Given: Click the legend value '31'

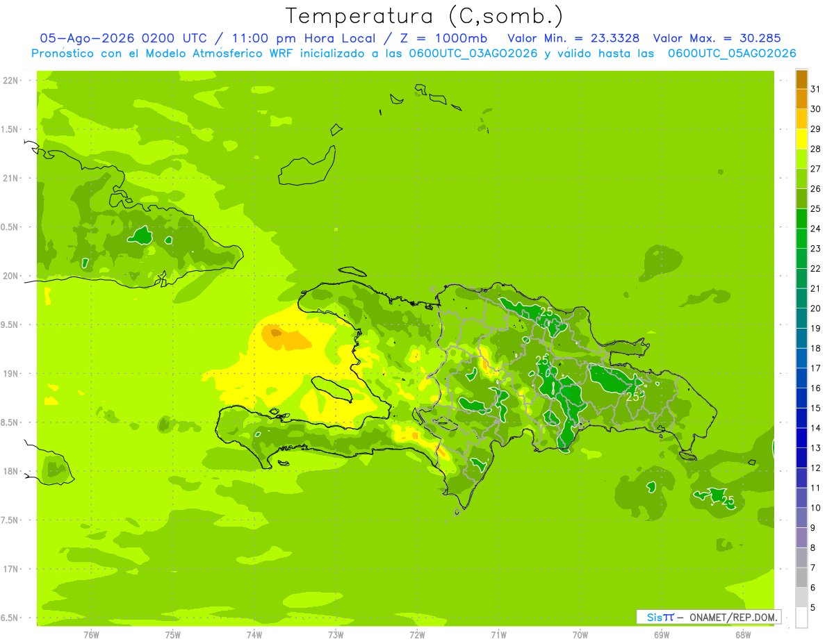Looking at the screenshot, I should [815, 89].
